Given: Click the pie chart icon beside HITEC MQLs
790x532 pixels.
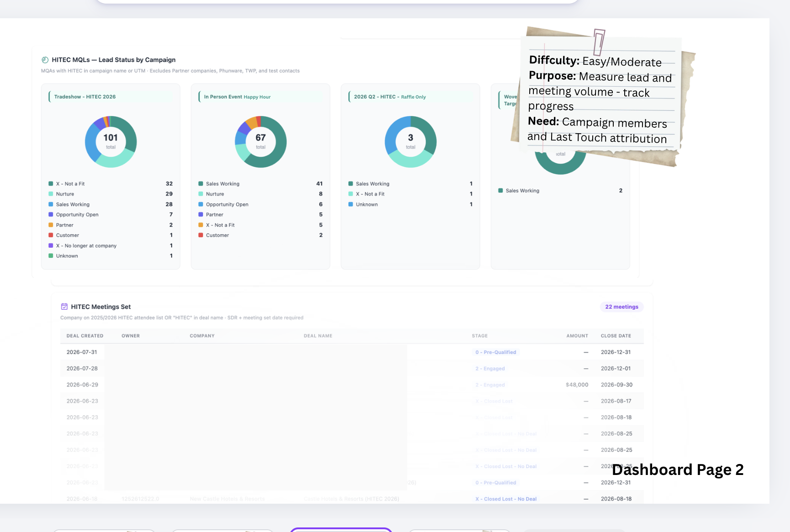Looking at the screenshot, I should pyautogui.click(x=45, y=60).
